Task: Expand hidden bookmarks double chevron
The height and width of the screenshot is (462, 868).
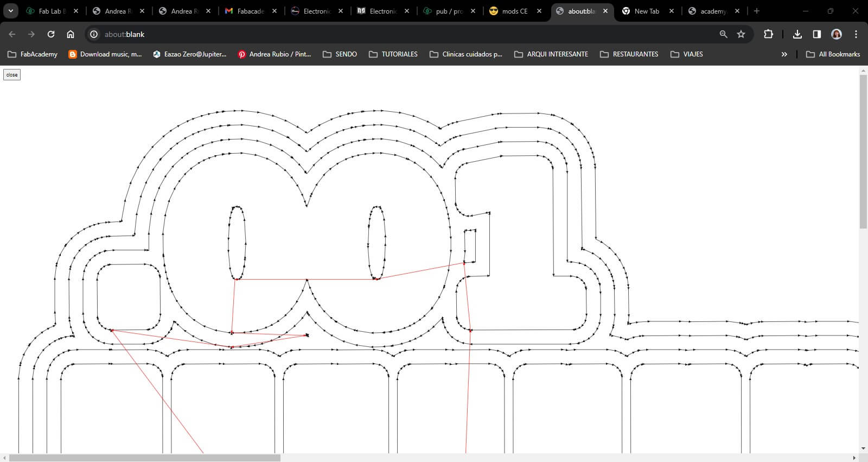Action: pyautogui.click(x=784, y=54)
